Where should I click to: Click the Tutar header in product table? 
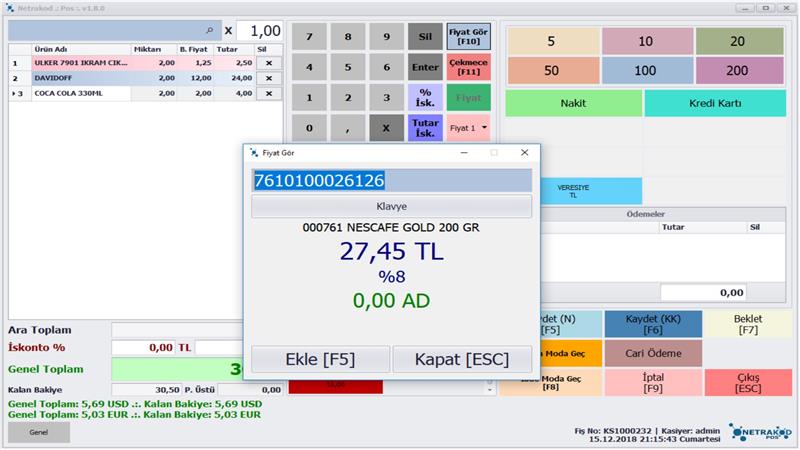[x=234, y=49]
